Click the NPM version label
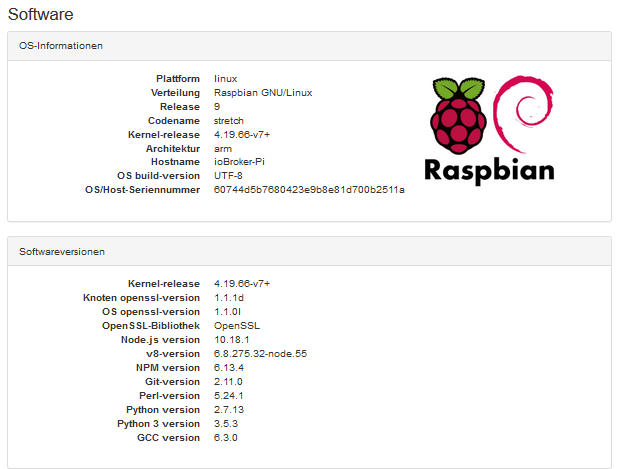This screenshot has width=618, height=469. (168, 368)
